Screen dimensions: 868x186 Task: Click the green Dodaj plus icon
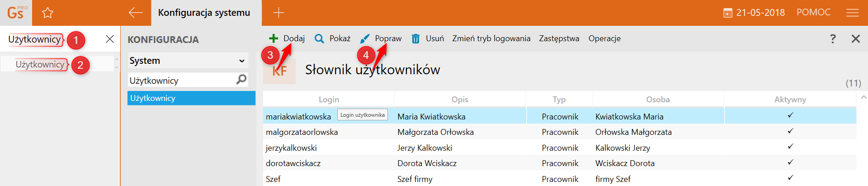click(x=274, y=38)
